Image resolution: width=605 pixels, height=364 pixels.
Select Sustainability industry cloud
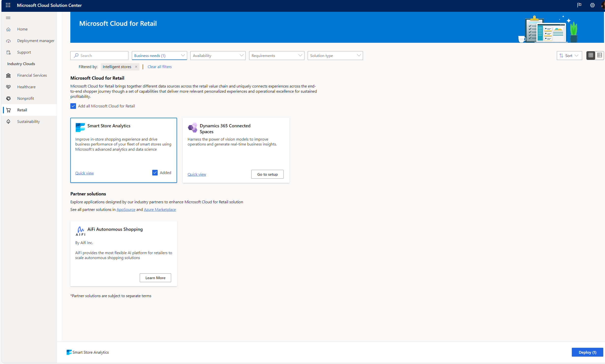(x=29, y=122)
